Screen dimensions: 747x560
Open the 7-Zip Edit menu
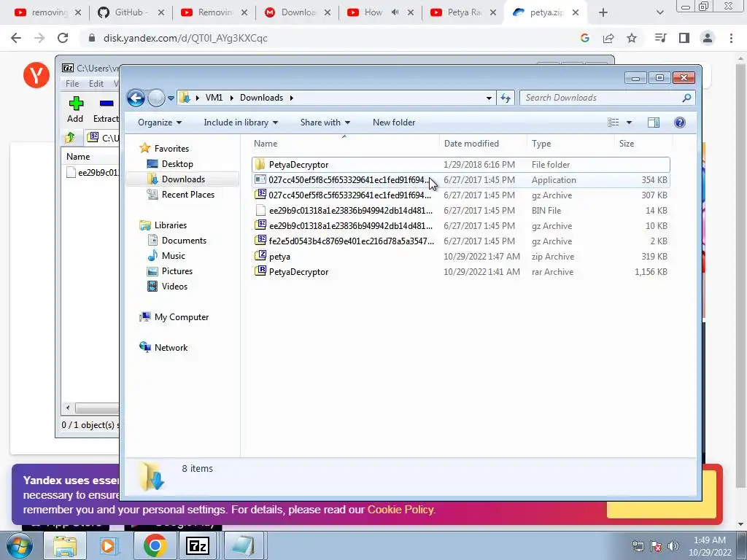point(96,84)
